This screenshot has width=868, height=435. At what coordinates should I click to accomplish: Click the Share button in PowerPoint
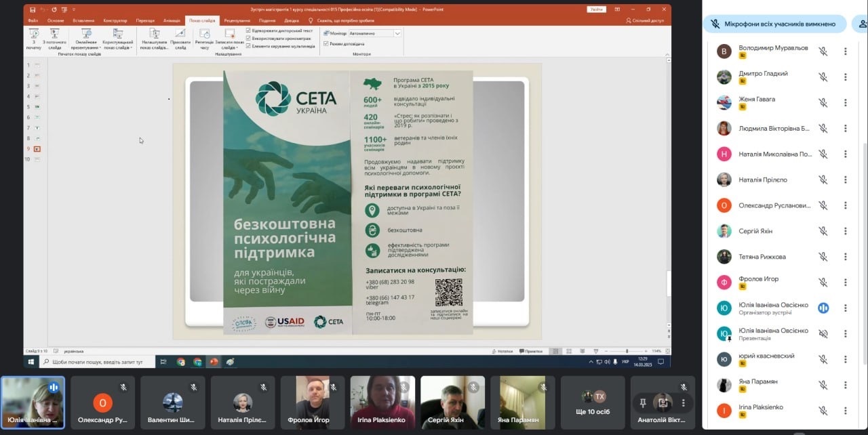coord(644,20)
